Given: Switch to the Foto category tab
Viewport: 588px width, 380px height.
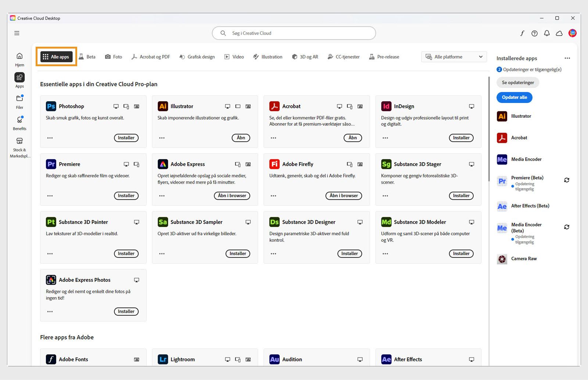Looking at the screenshot, I should tap(114, 57).
